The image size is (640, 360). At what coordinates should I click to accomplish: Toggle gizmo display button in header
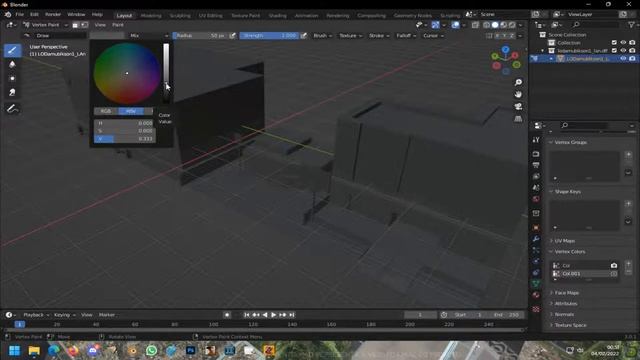tap(436, 25)
